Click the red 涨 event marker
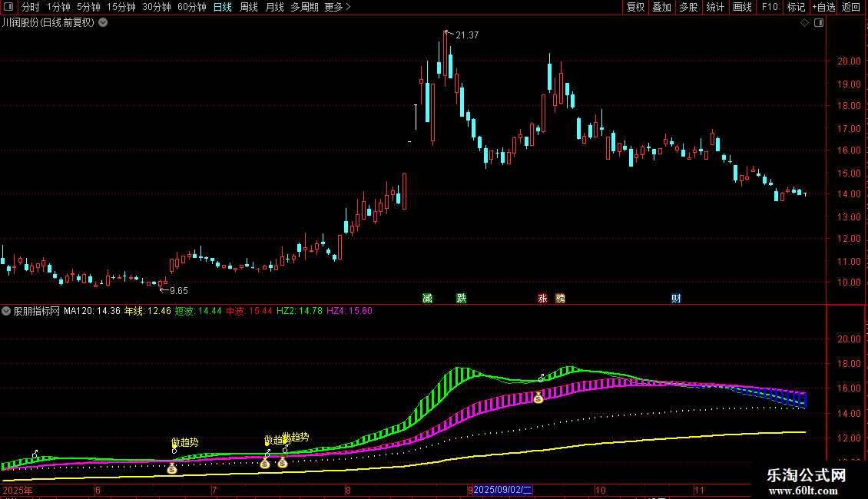The image size is (868, 499). [x=542, y=298]
